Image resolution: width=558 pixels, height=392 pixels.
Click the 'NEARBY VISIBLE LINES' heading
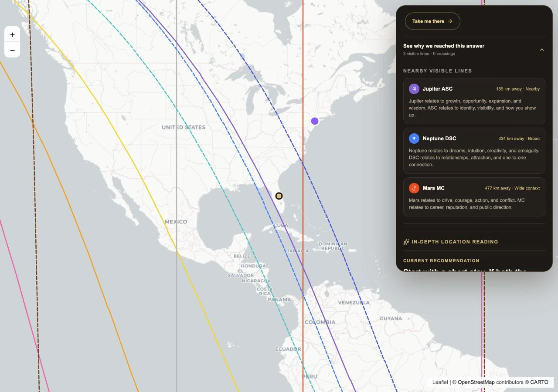click(438, 71)
